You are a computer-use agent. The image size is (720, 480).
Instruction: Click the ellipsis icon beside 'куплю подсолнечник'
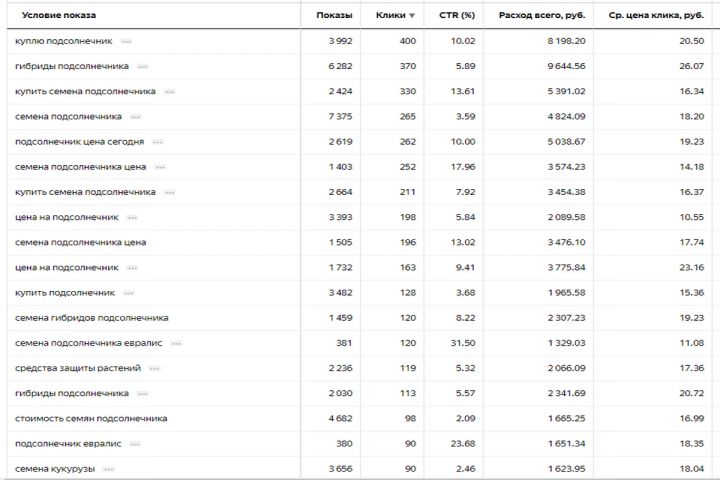[126, 41]
